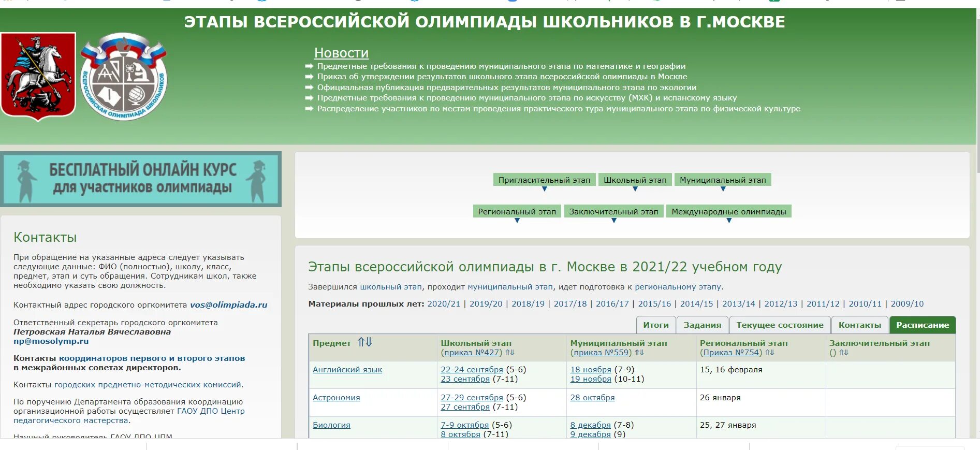Switch to the Задания tab
The height and width of the screenshot is (450, 980).
tap(702, 325)
